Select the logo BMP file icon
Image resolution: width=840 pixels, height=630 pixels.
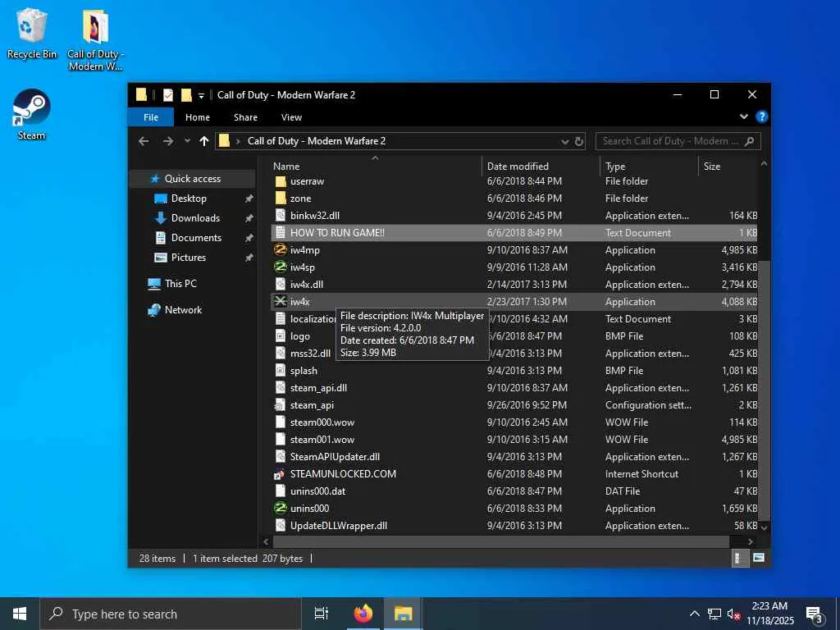281,336
